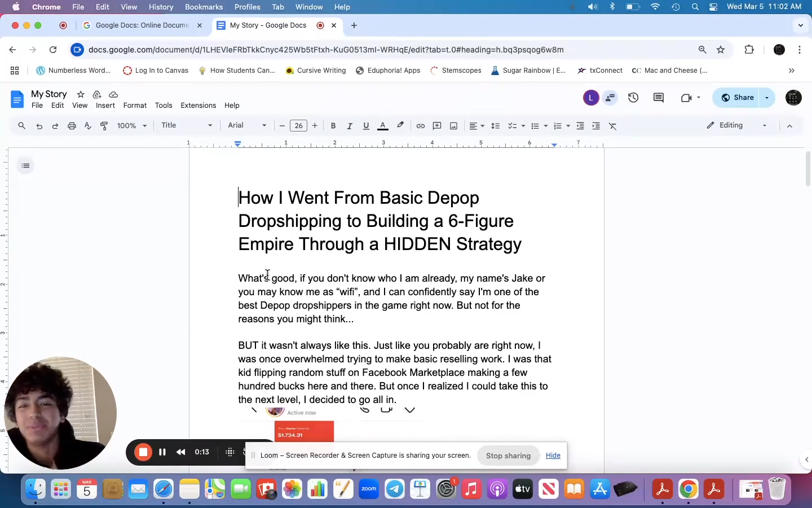The image size is (812, 508).
Task: Open the Title paragraph style dropdown
Action: pos(187,125)
